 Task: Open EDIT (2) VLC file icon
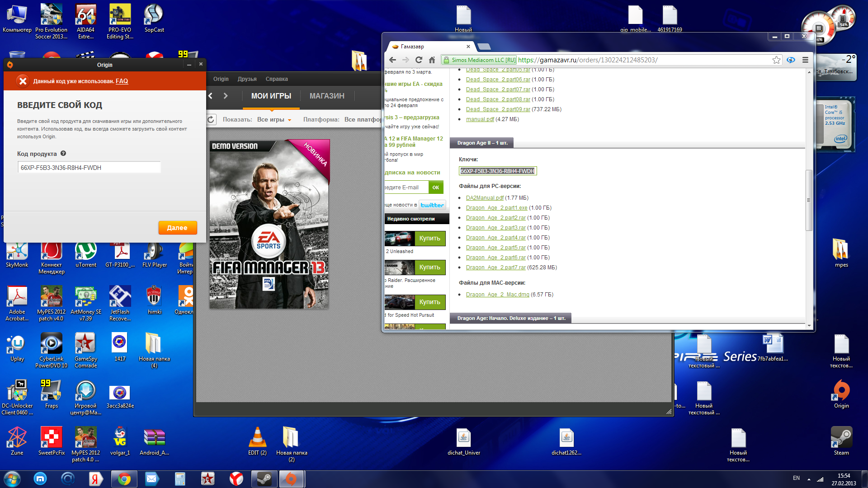click(x=257, y=441)
